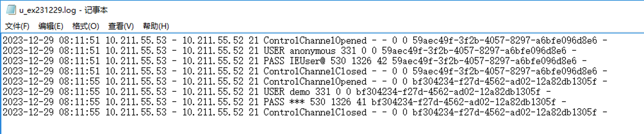Open the 编辑(E) menu
Viewport: 644px width, 134px height.
point(51,26)
